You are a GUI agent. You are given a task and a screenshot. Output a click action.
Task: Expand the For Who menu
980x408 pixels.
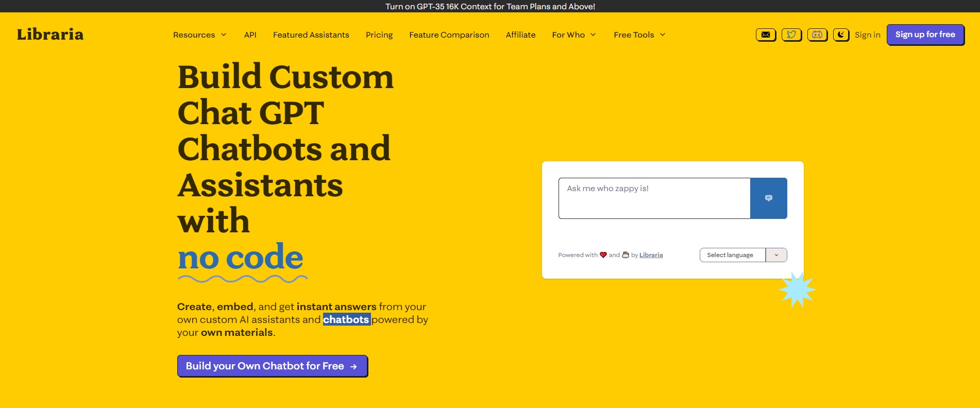574,35
